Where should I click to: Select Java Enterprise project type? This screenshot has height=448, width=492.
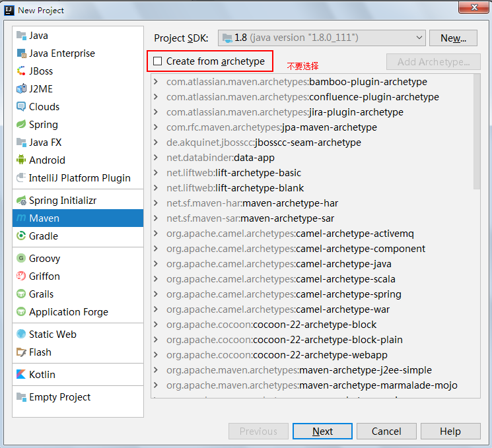click(78, 53)
